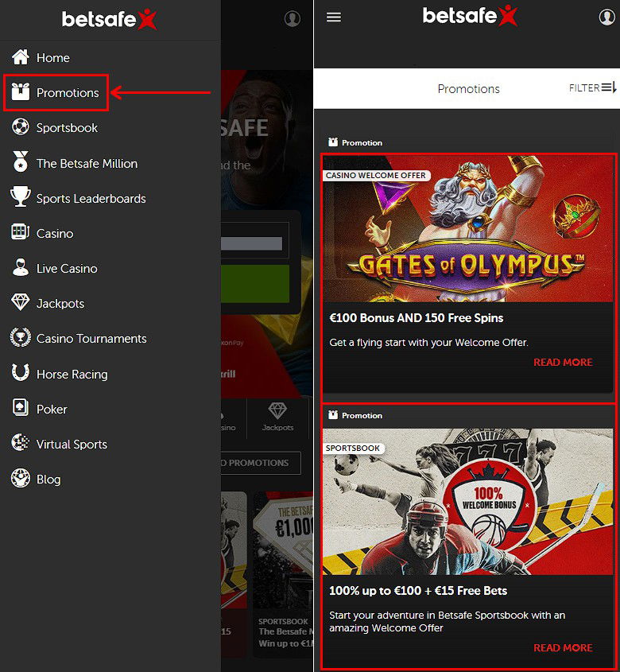Read more about the €100 Bonus casino offer
This screenshot has height=672, width=620.
563,363
